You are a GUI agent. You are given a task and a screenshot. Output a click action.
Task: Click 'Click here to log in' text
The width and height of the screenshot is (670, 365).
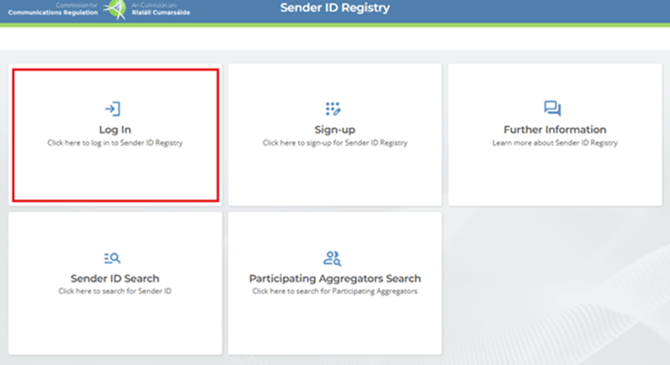pos(115,143)
